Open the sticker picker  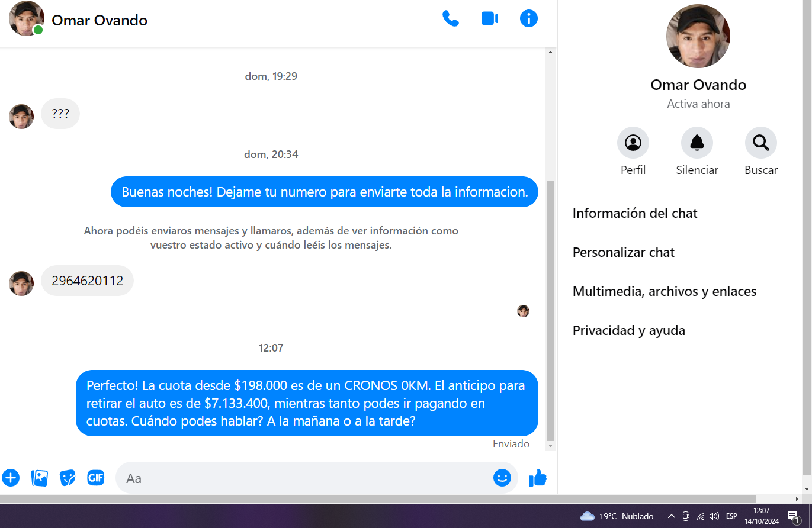(x=68, y=478)
